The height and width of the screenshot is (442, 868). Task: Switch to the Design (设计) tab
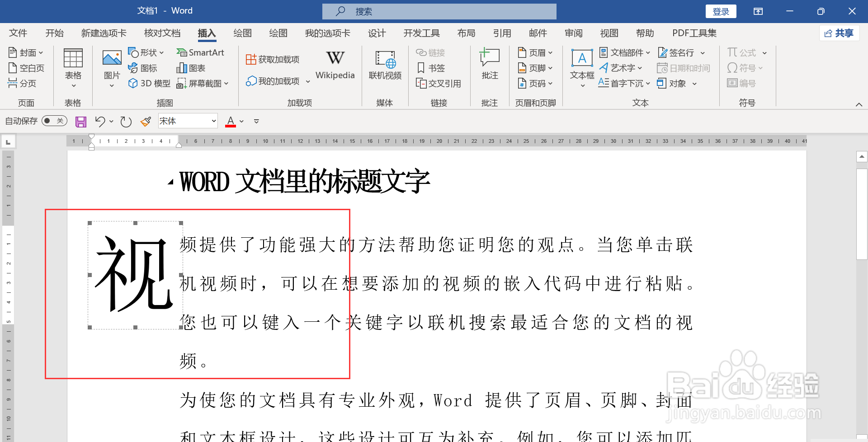tap(377, 33)
